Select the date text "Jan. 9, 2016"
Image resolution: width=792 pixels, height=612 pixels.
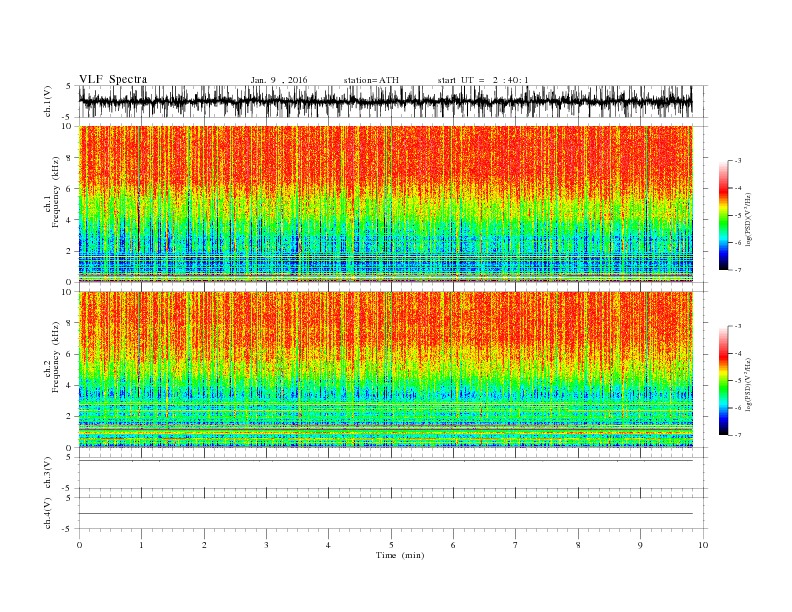[x=279, y=80]
